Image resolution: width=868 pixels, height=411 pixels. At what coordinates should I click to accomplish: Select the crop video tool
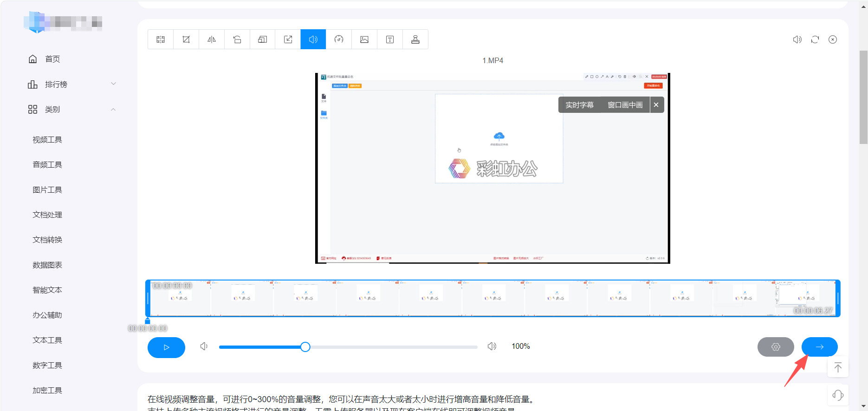coord(186,39)
